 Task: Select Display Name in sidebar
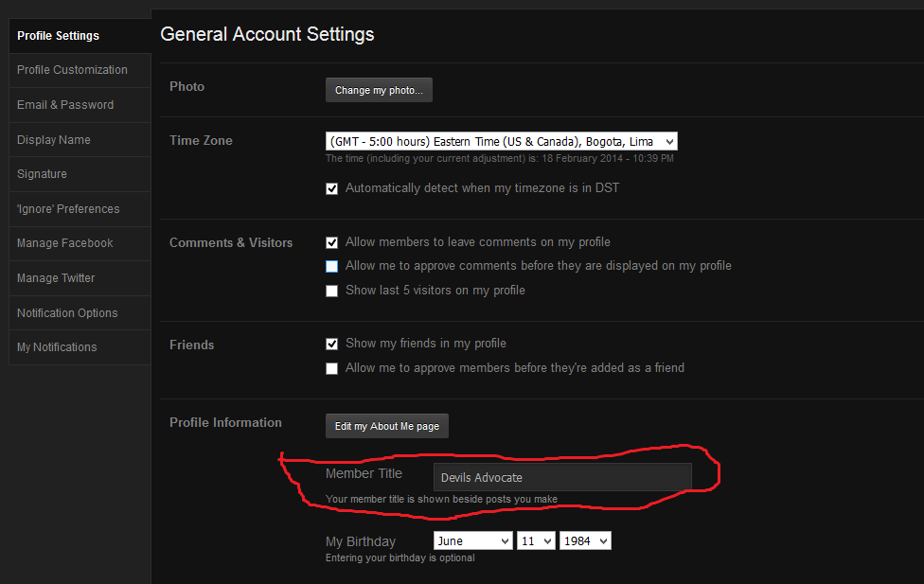coord(54,140)
